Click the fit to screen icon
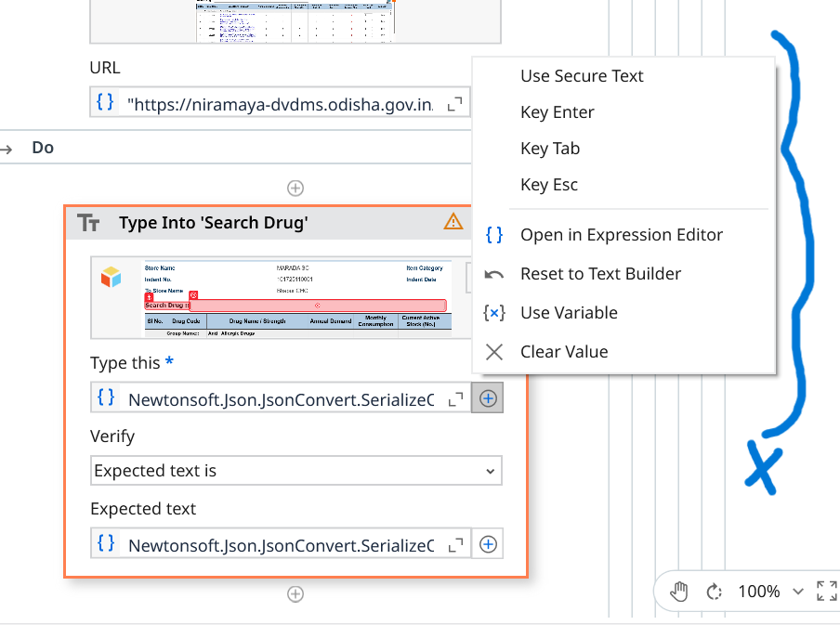 point(826,591)
